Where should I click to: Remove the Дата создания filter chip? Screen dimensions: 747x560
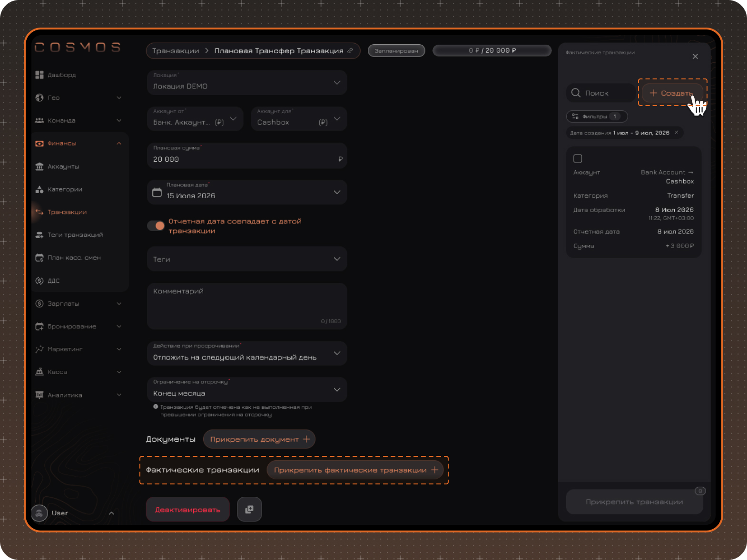(x=677, y=132)
